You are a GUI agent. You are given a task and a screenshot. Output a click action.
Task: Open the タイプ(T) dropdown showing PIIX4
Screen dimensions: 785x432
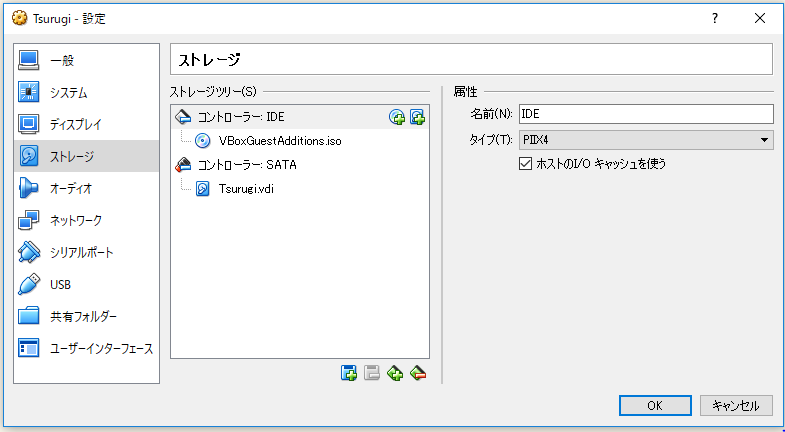click(x=646, y=140)
